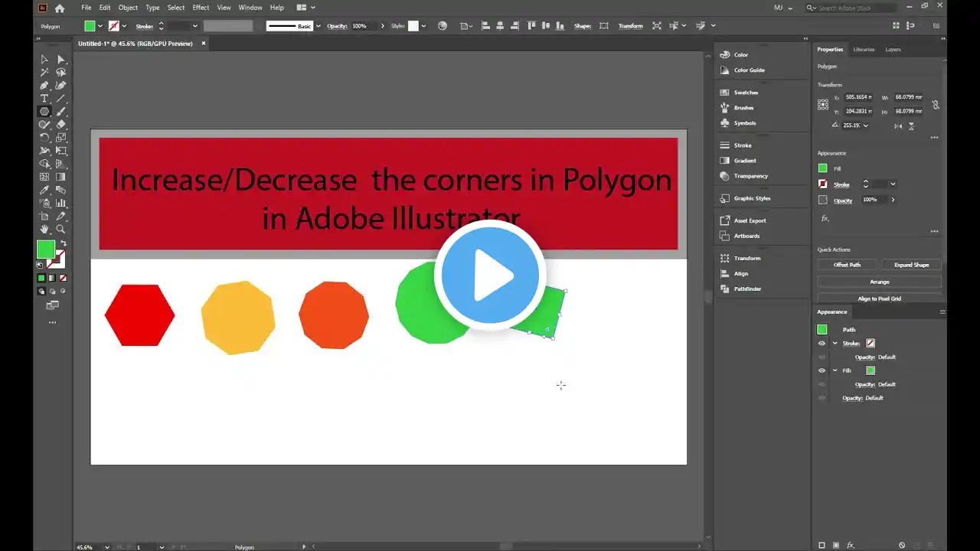Switch to the Gradient fill mode
Viewport: 980px width, 551px height.
coord(52,278)
